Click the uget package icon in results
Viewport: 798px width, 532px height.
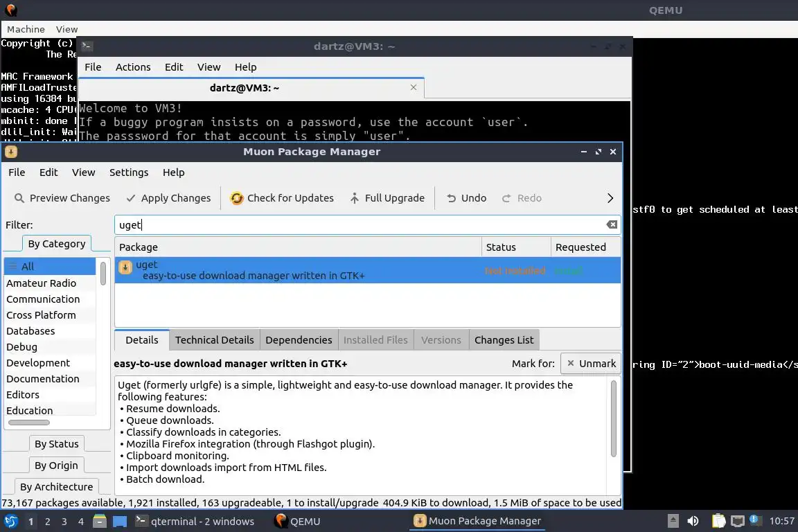pyautogui.click(x=125, y=267)
